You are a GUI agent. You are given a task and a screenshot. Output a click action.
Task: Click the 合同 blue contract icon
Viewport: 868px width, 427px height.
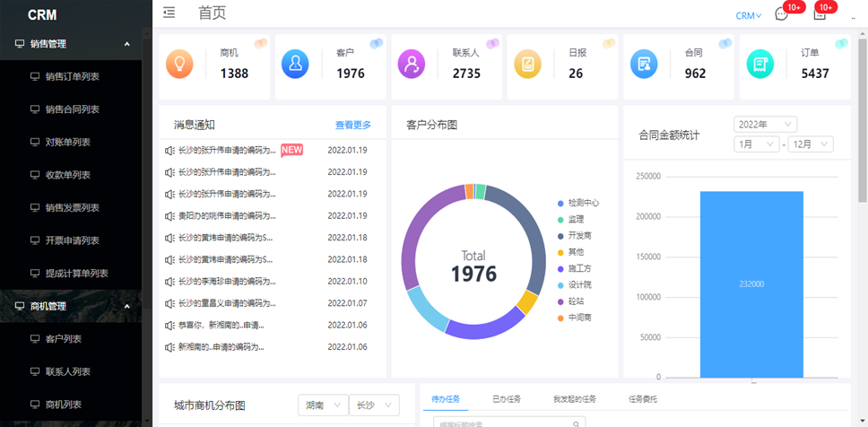pos(644,64)
